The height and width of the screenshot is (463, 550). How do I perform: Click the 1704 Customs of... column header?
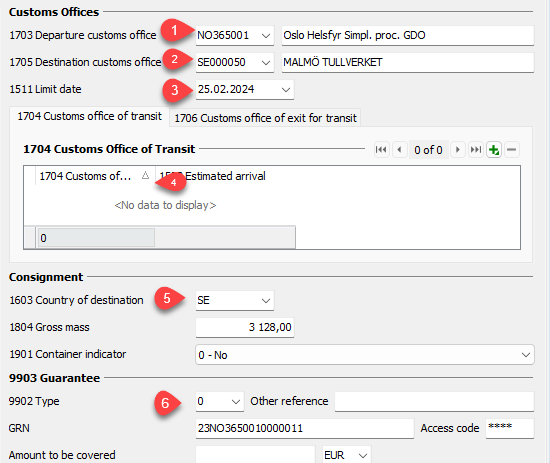[x=95, y=176]
